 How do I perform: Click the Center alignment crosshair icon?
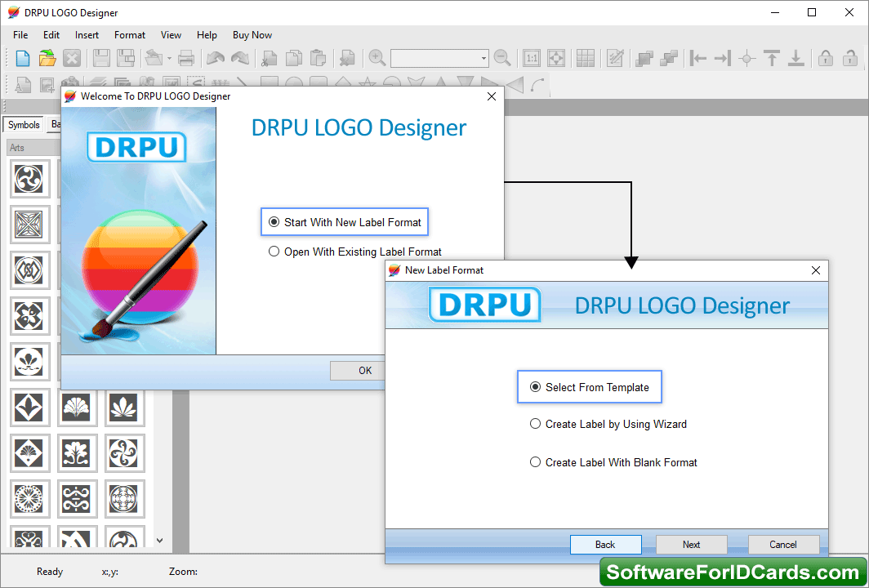pyautogui.click(x=747, y=58)
